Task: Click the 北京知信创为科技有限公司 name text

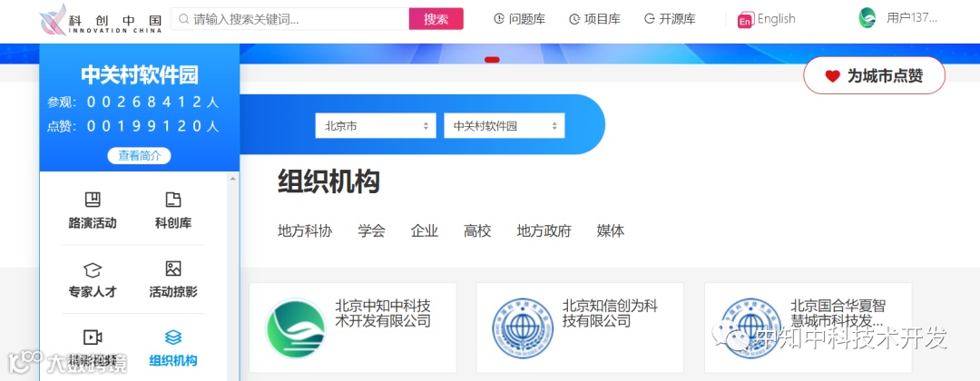Action: tap(610, 314)
